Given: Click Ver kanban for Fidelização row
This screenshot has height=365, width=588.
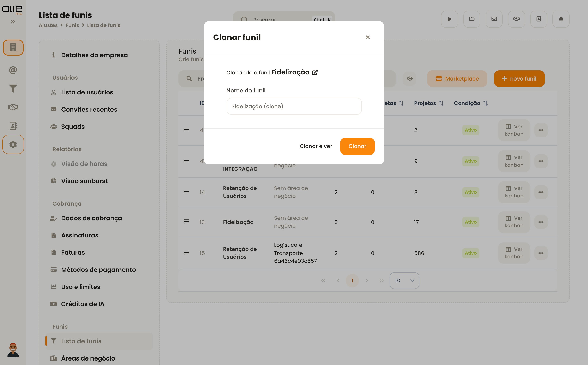Looking at the screenshot, I should tap(514, 222).
